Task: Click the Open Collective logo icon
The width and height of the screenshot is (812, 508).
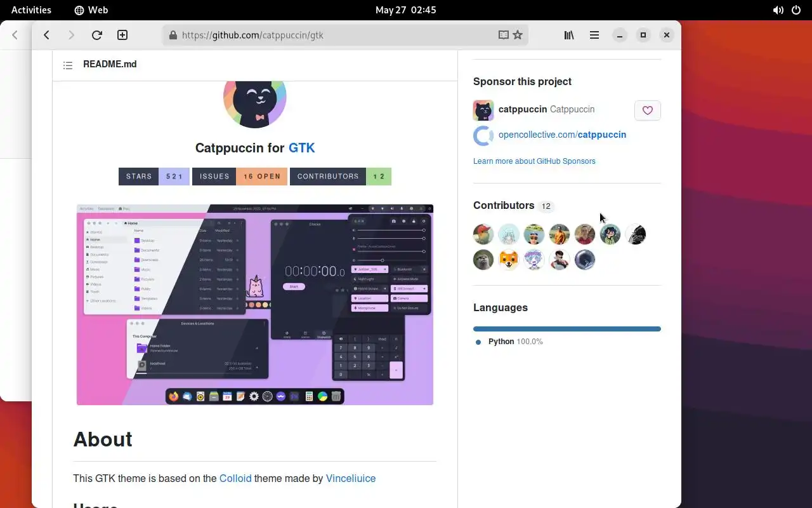Action: click(483, 136)
